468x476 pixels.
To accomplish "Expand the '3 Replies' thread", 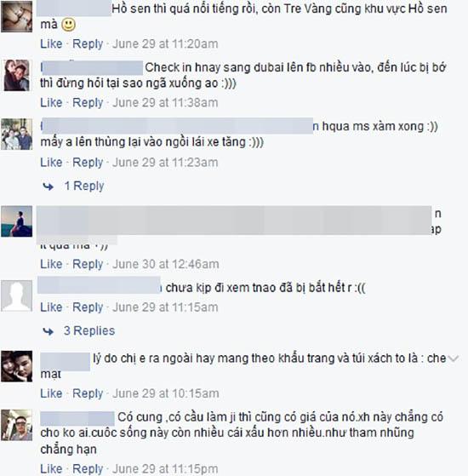I will coord(89,330).
